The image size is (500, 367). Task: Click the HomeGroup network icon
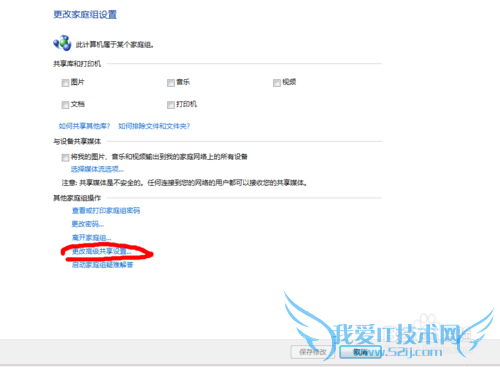pyautogui.click(x=62, y=43)
